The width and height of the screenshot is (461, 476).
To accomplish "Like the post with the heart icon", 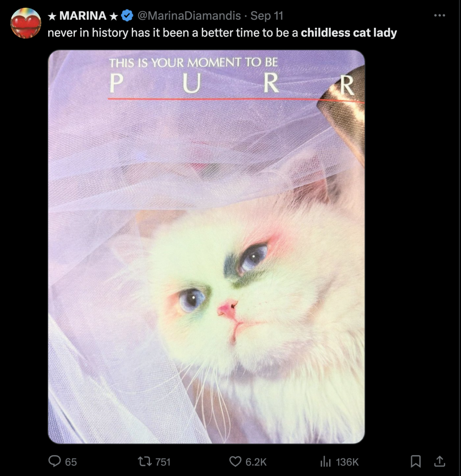I will coord(235,461).
